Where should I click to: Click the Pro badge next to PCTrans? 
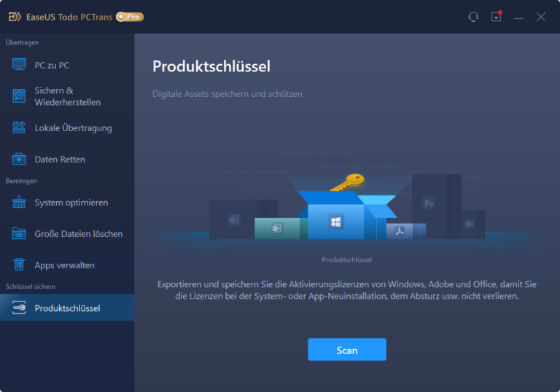130,17
